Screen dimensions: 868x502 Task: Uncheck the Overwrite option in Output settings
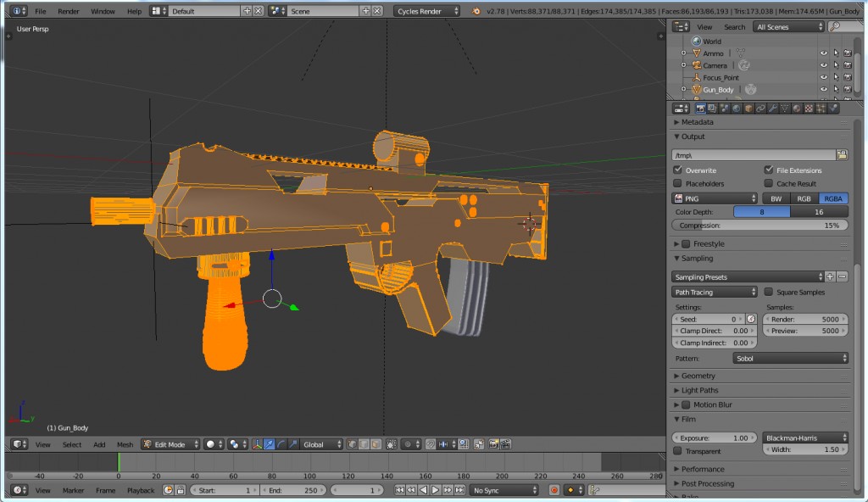[x=676, y=170]
